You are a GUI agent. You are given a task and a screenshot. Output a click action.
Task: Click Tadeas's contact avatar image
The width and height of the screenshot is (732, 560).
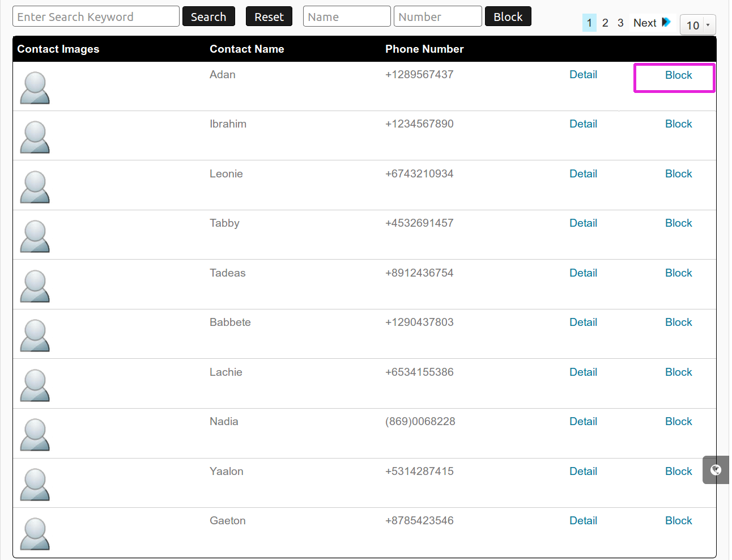click(35, 286)
